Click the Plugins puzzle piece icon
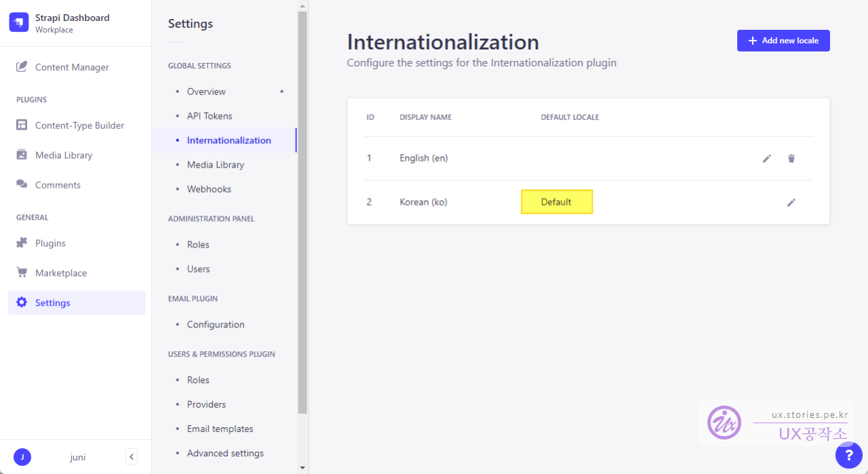 point(22,243)
